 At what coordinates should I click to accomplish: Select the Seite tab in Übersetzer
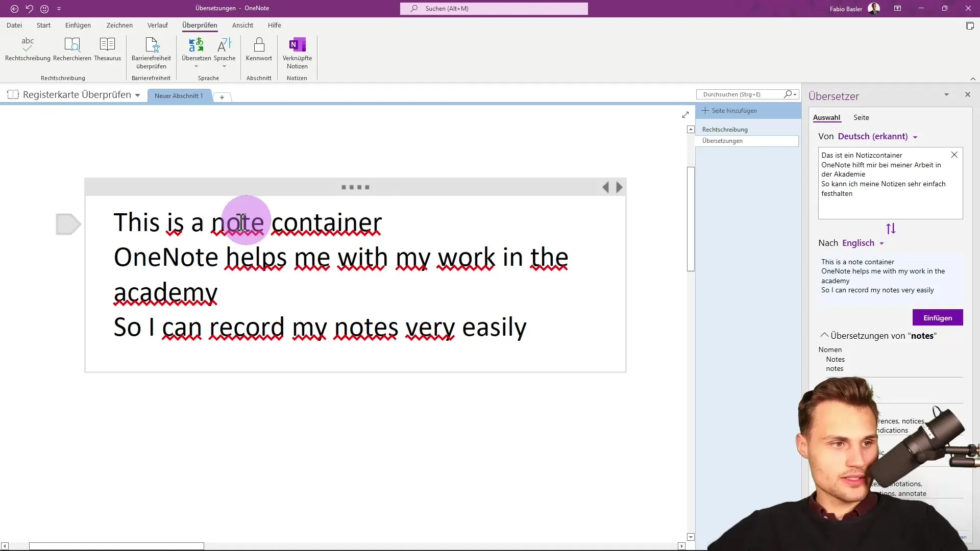861,118
